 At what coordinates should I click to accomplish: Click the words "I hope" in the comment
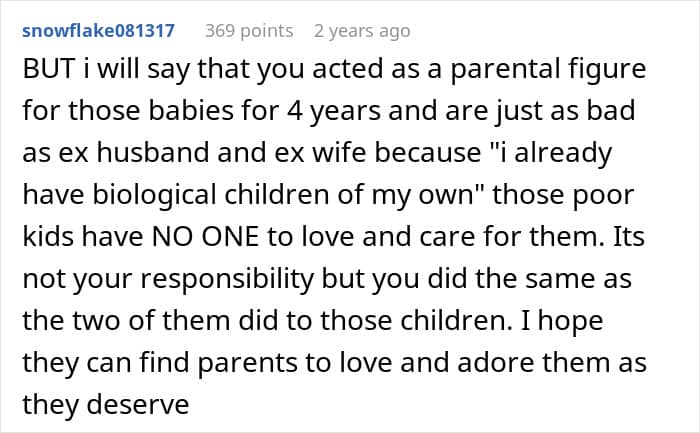(562, 321)
